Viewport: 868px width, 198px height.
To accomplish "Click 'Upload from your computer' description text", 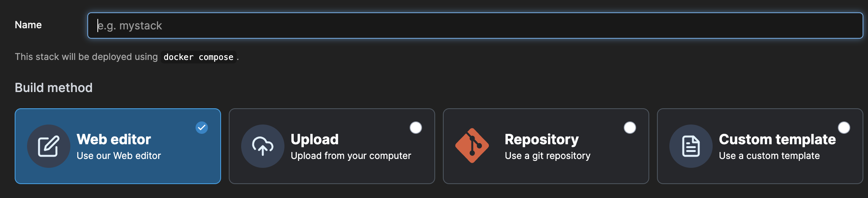I will coord(351,155).
